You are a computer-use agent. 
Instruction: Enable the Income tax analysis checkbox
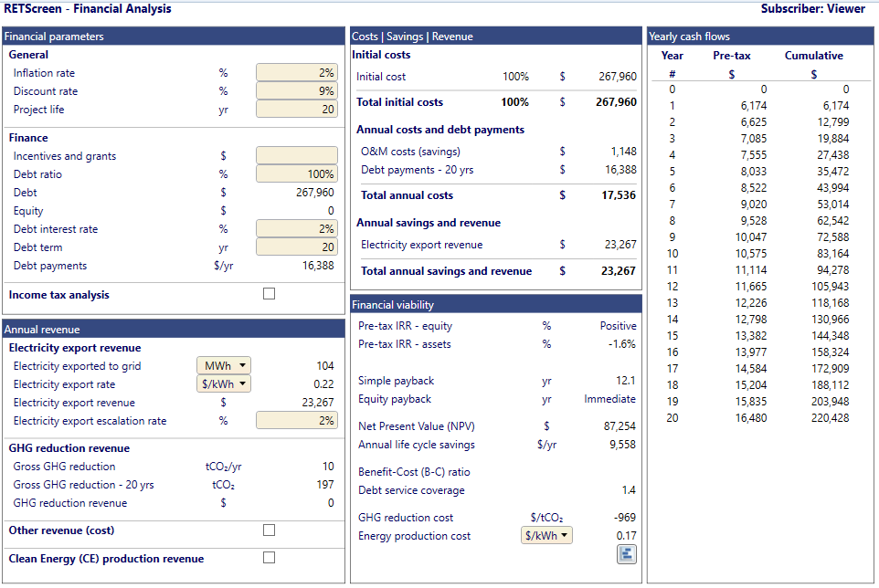(x=269, y=293)
